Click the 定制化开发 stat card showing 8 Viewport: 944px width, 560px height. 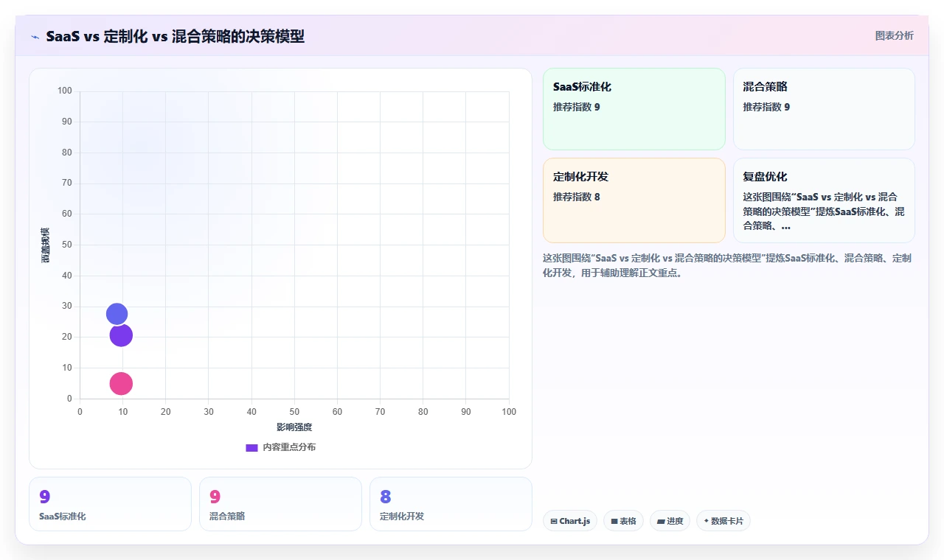coord(451,504)
